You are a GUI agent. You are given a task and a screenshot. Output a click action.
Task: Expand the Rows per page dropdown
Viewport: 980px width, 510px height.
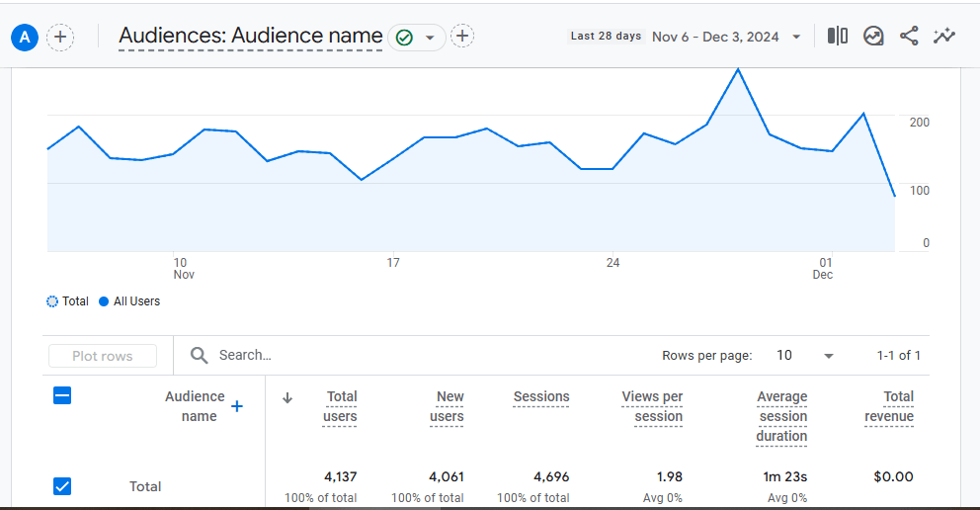[828, 356]
